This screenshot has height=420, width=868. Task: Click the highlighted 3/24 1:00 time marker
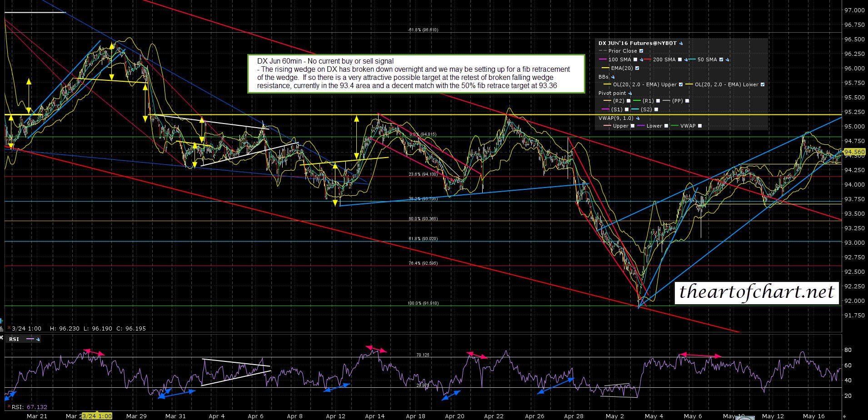point(96,416)
